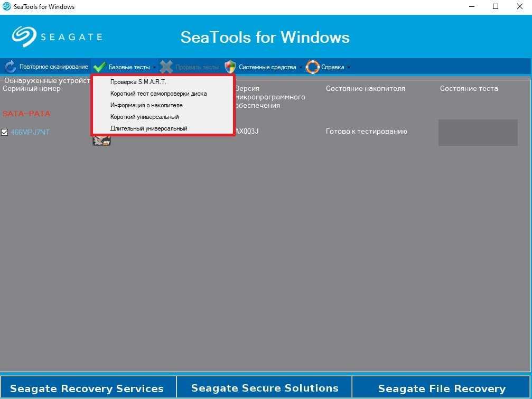Image resolution: width=532 pixels, height=399 pixels.
Task: Click the grey X abort tests icon
Action: click(x=166, y=67)
